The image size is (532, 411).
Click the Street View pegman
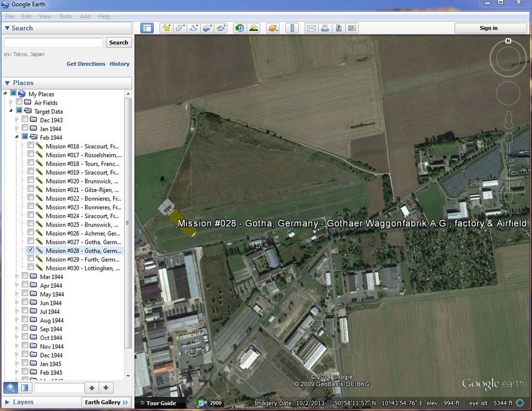pyautogui.click(x=508, y=120)
